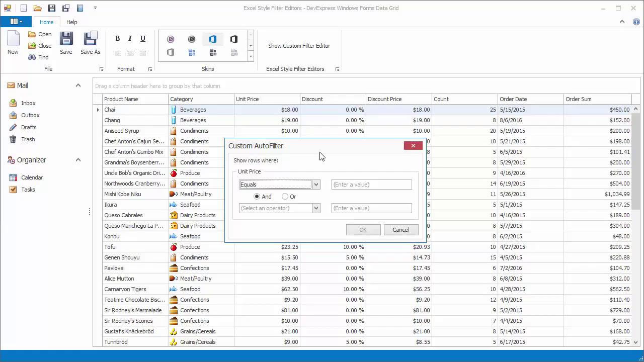
Task: Select the blue tiles skin
Action: pyautogui.click(x=192, y=52)
